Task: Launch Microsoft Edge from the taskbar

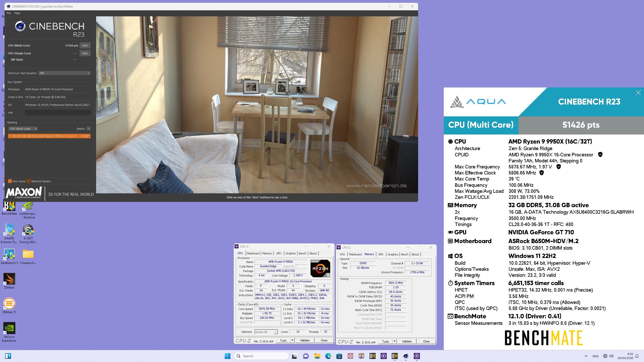Action: [328, 356]
